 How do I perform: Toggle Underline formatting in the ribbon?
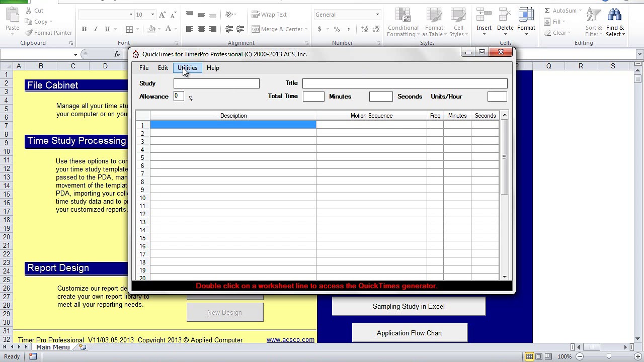point(107,29)
